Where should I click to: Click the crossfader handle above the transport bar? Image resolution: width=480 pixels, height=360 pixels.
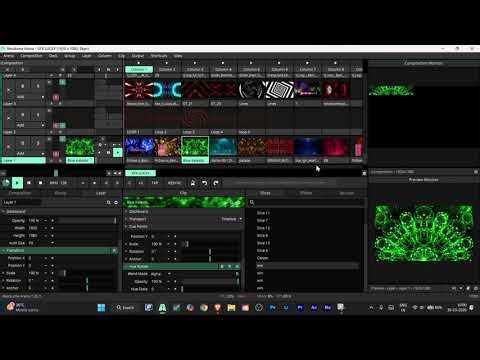pos(56,173)
